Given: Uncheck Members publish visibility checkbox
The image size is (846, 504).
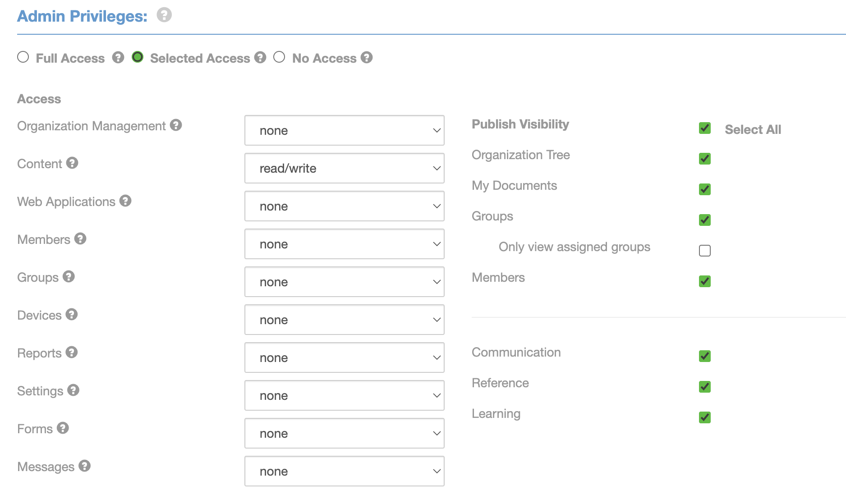Looking at the screenshot, I should 705,281.
